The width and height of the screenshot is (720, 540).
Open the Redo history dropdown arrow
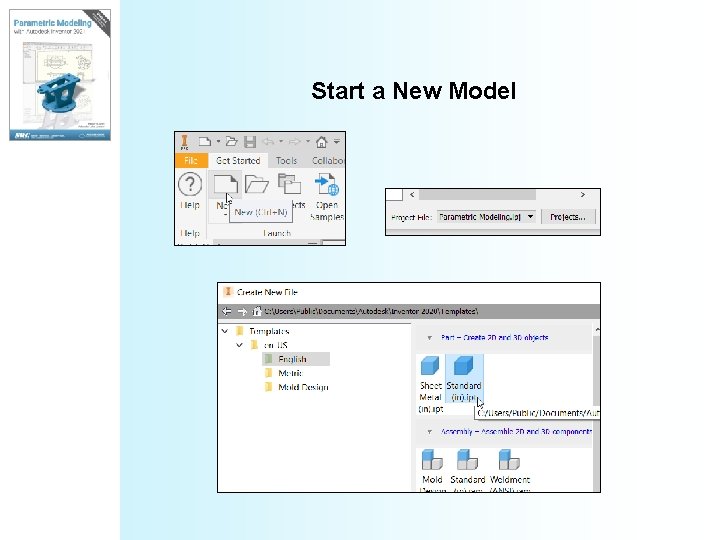pyautogui.click(x=308, y=141)
